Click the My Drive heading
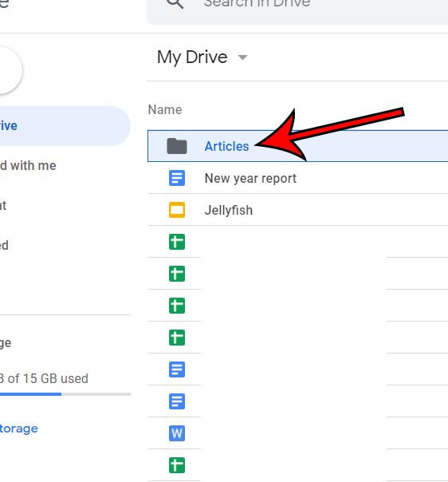This screenshot has width=448, height=482. (x=192, y=57)
